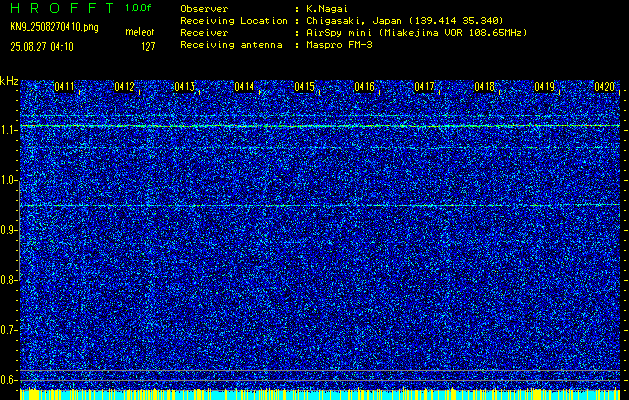Image resolution: width=629 pixels, height=400 pixels.
Task: Click the observer name K.Nagai
Action: [x=327, y=9]
